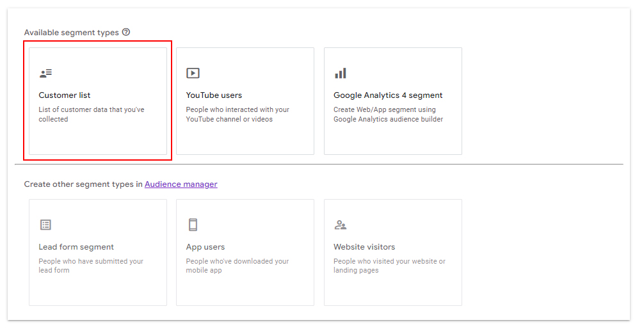
Task: Click 'Create Web/App segment using Google Analytics' text
Action: click(388, 114)
